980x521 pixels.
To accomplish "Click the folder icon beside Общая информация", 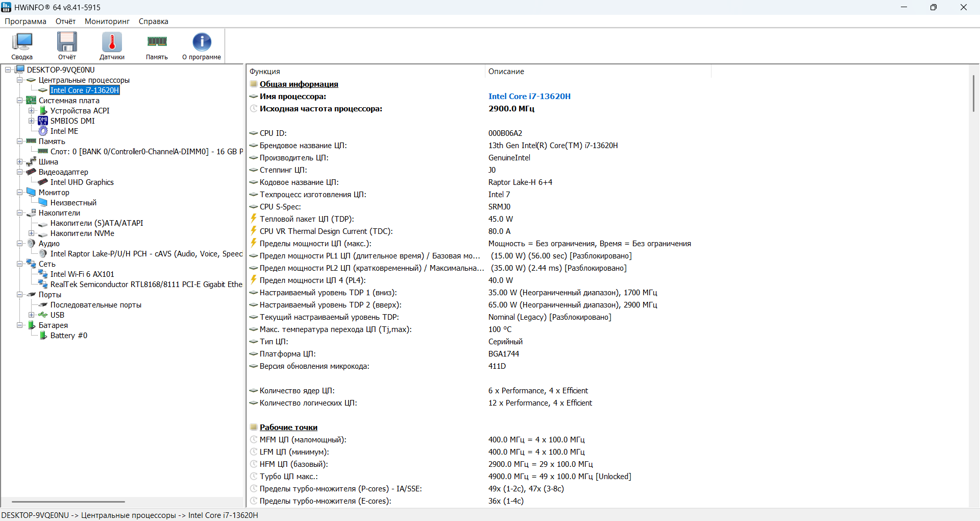I will [254, 84].
